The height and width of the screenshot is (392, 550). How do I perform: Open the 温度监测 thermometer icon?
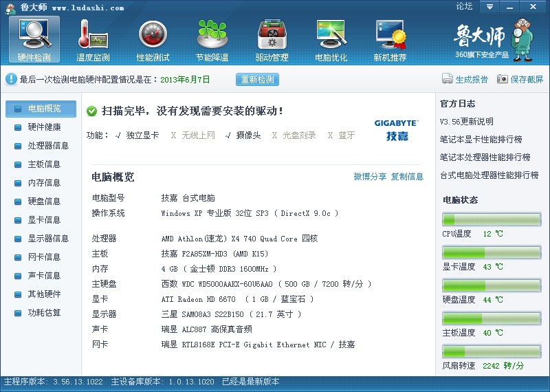[93, 40]
